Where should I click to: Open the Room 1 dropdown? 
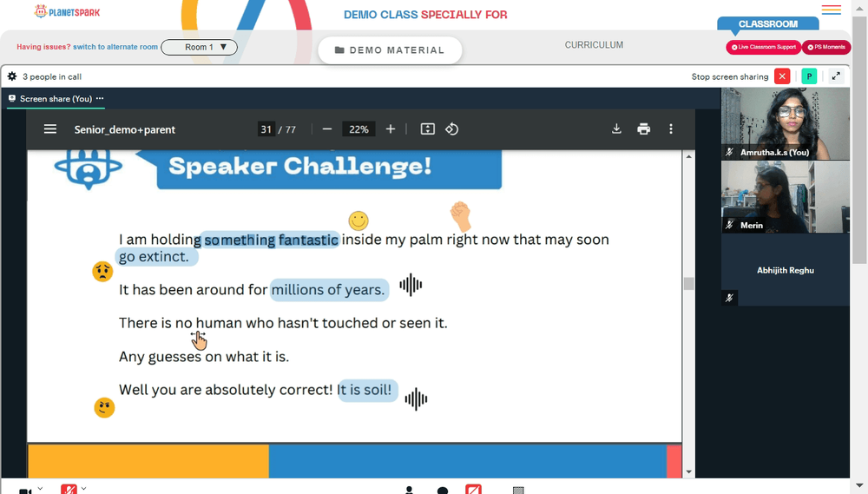(x=200, y=47)
